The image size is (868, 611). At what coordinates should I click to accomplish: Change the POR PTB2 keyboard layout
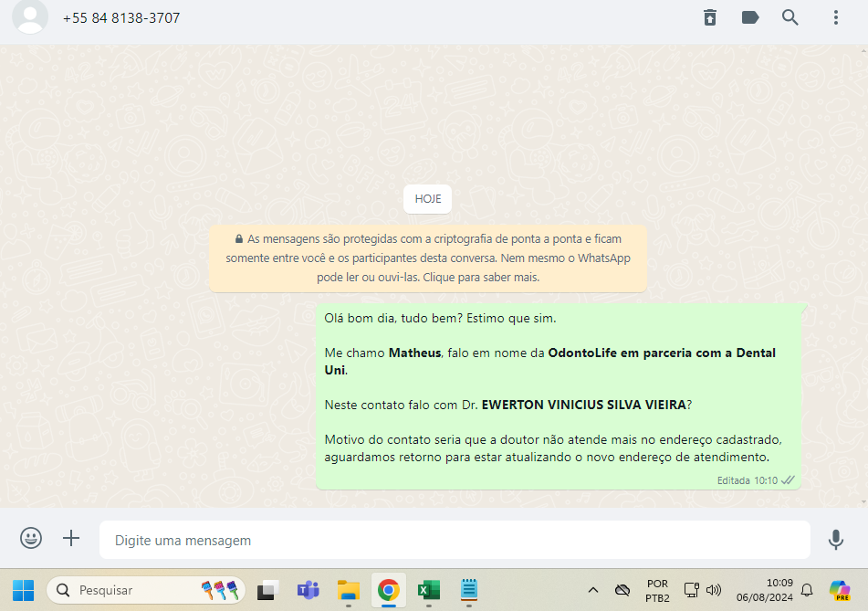tap(657, 591)
